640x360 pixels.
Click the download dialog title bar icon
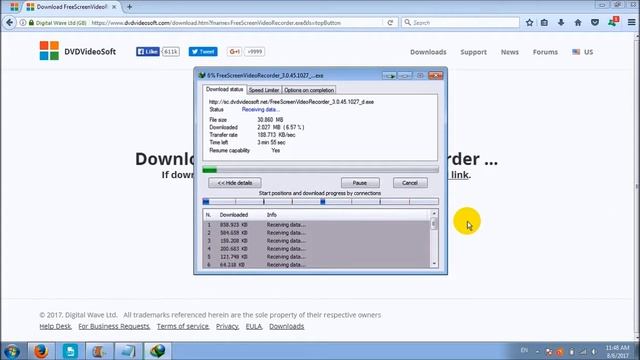pos(202,76)
